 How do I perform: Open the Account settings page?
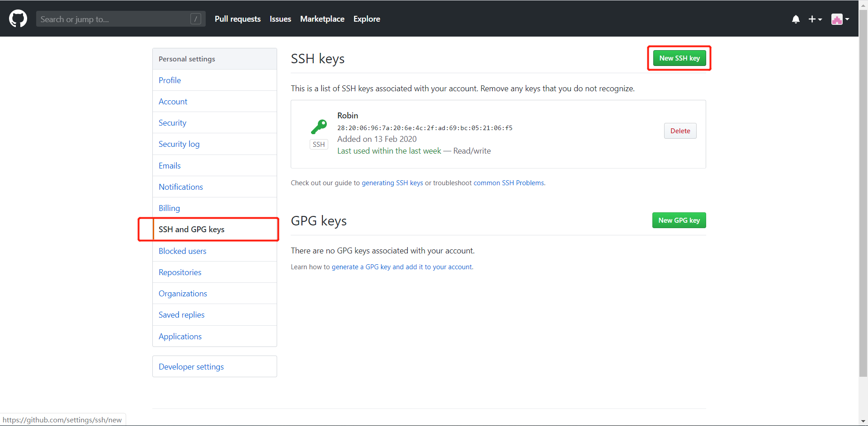(215, 102)
